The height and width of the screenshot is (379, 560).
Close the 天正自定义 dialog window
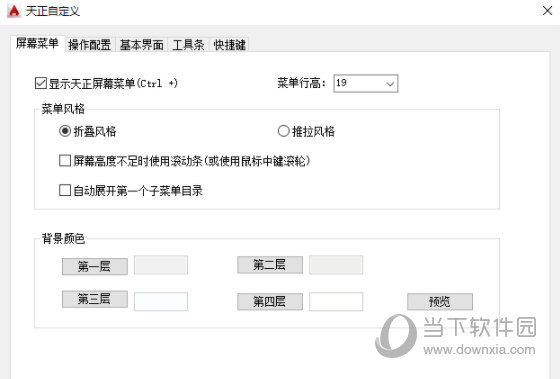pyautogui.click(x=547, y=11)
